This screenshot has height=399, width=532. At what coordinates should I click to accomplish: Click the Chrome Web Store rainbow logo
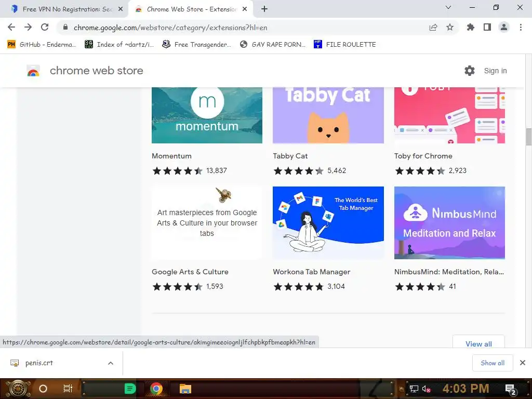click(33, 71)
